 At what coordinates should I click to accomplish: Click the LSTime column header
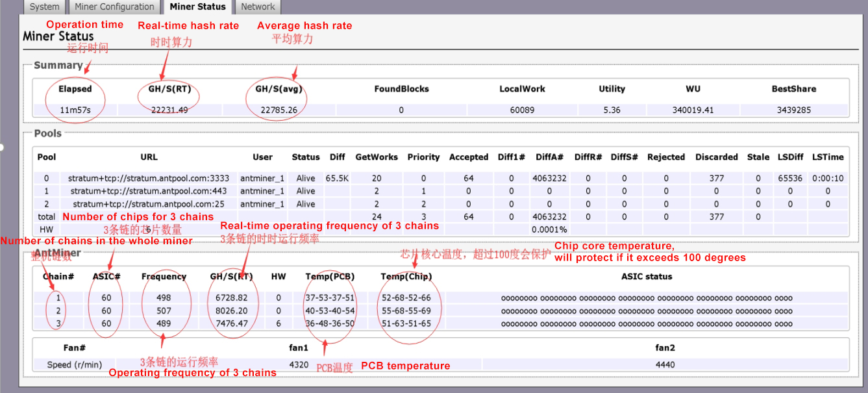827,157
